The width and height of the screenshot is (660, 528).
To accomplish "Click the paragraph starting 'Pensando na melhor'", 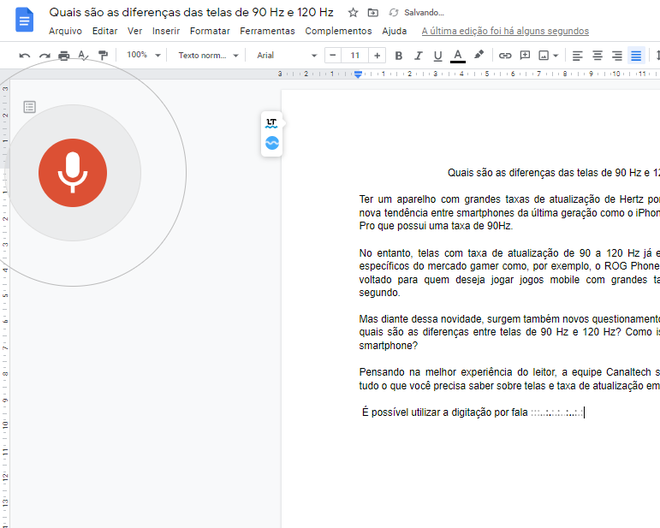I will [x=509, y=379].
